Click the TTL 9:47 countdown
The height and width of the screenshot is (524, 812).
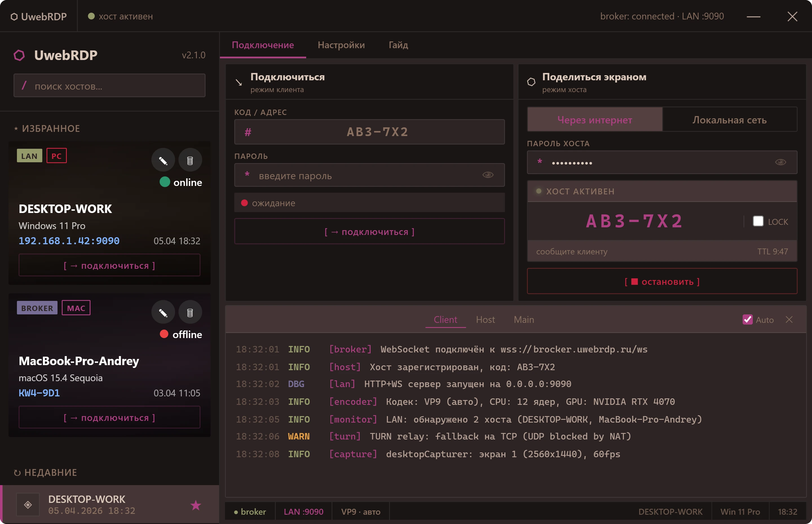(x=773, y=252)
